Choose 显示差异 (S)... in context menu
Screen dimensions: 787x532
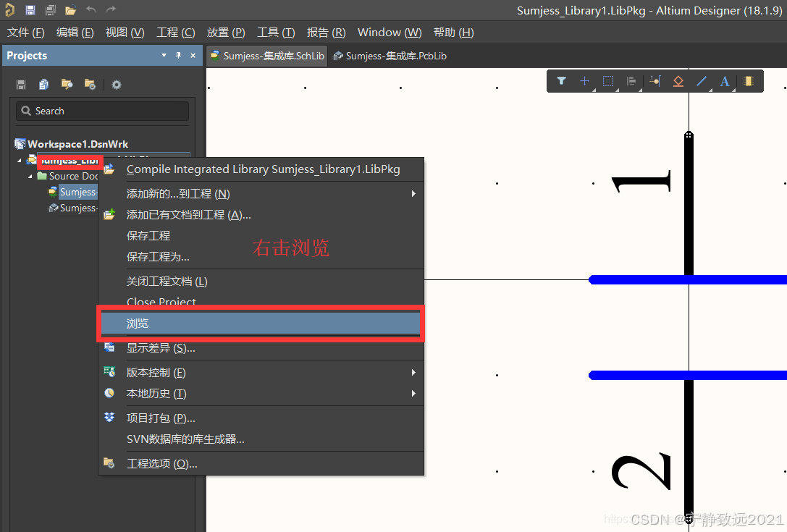tap(261, 348)
